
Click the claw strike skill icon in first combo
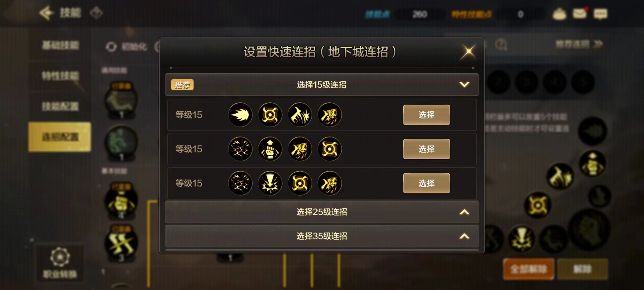click(x=300, y=115)
